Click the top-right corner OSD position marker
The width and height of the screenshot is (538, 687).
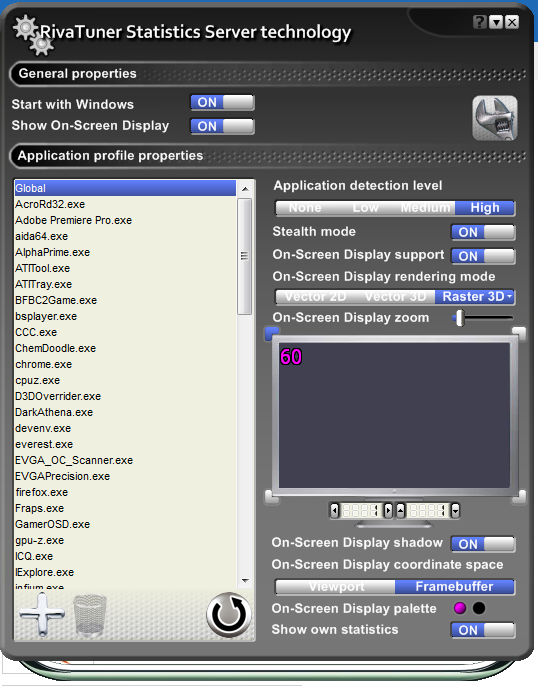tap(519, 333)
